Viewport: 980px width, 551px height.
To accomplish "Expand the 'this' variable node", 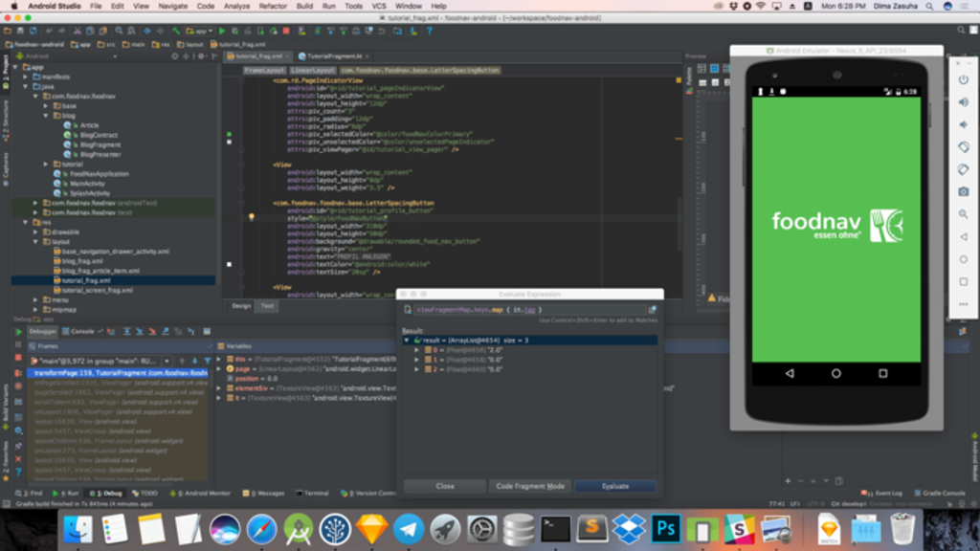I will click(x=219, y=360).
